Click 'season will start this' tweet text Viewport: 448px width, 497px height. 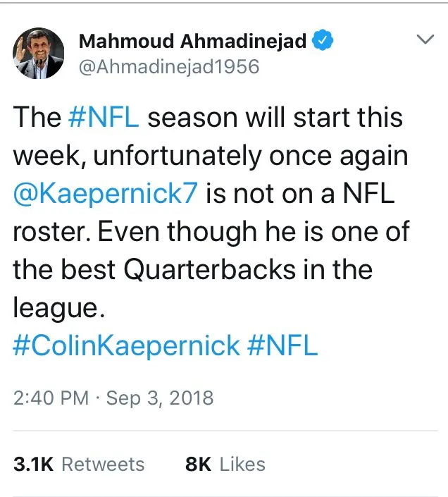pos(275,117)
